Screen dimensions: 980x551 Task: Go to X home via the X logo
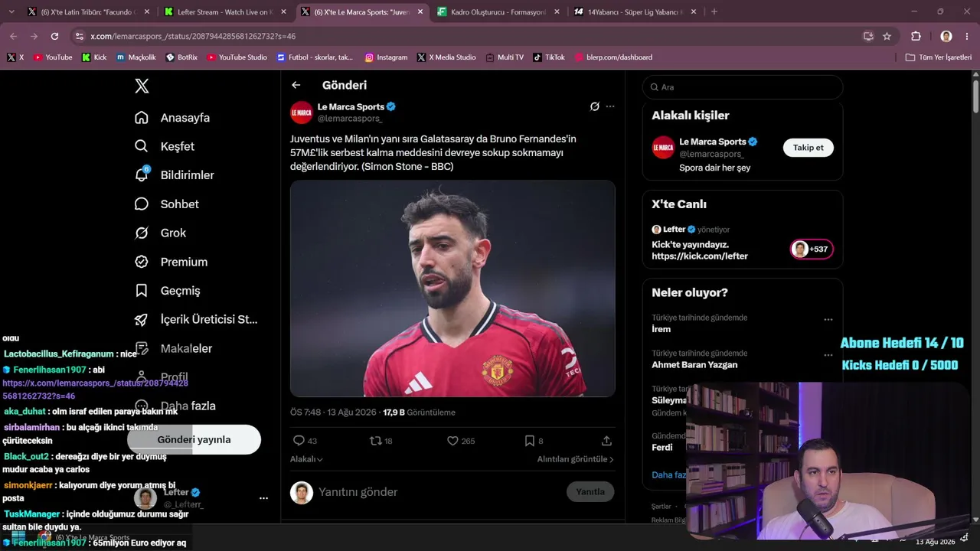click(x=142, y=86)
